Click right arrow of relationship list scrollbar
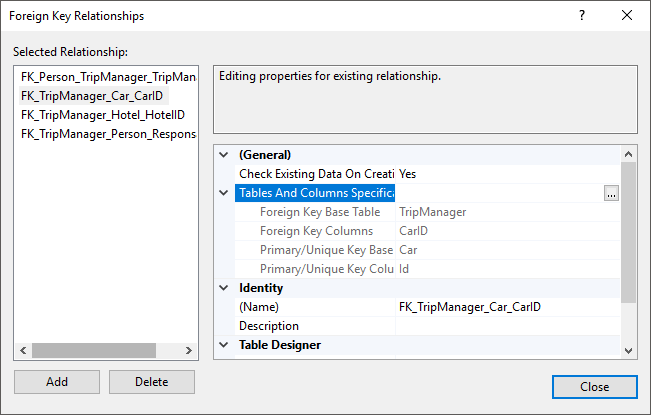Image resolution: width=651 pixels, height=415 pixels. point(188,350)
